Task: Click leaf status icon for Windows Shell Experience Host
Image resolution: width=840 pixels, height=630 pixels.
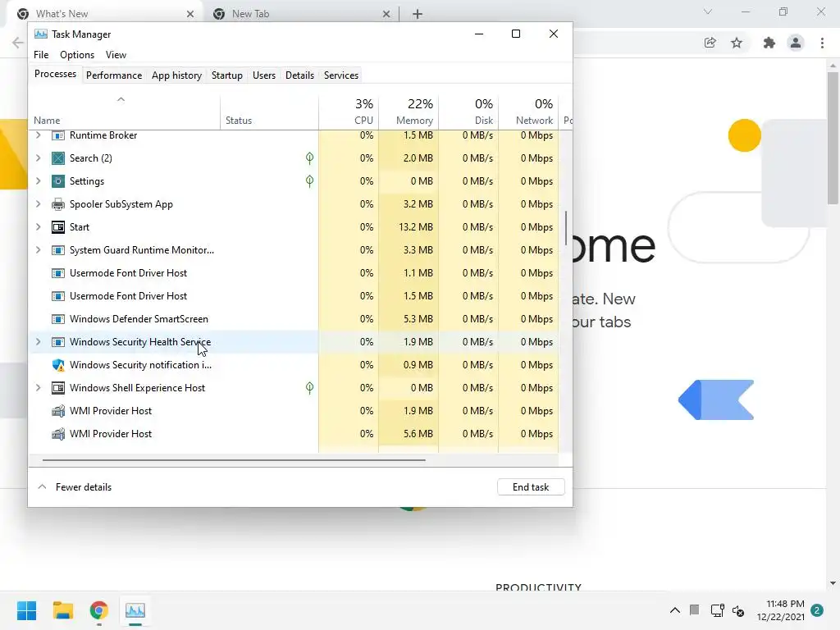Action: [309, 388]
